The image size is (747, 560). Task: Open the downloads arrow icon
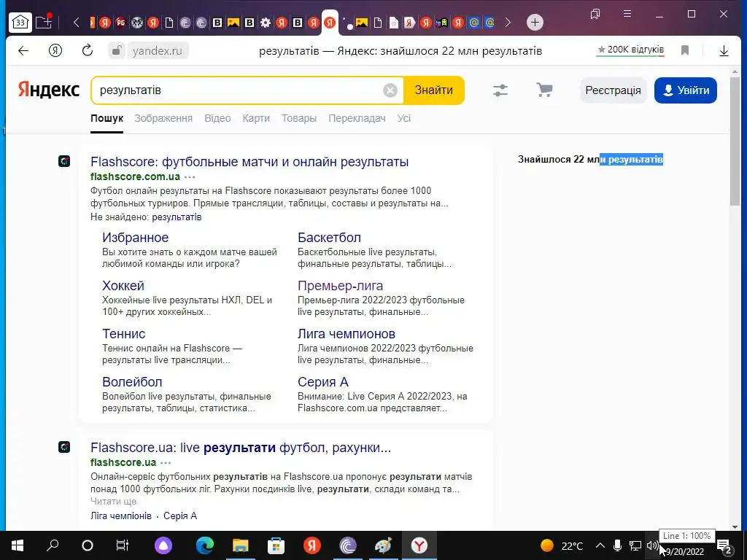[x=724, y=50]
